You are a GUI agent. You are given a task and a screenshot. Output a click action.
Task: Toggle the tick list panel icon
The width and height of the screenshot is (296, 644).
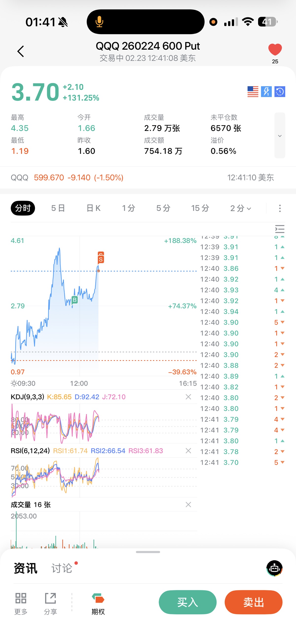click(279, 229)
